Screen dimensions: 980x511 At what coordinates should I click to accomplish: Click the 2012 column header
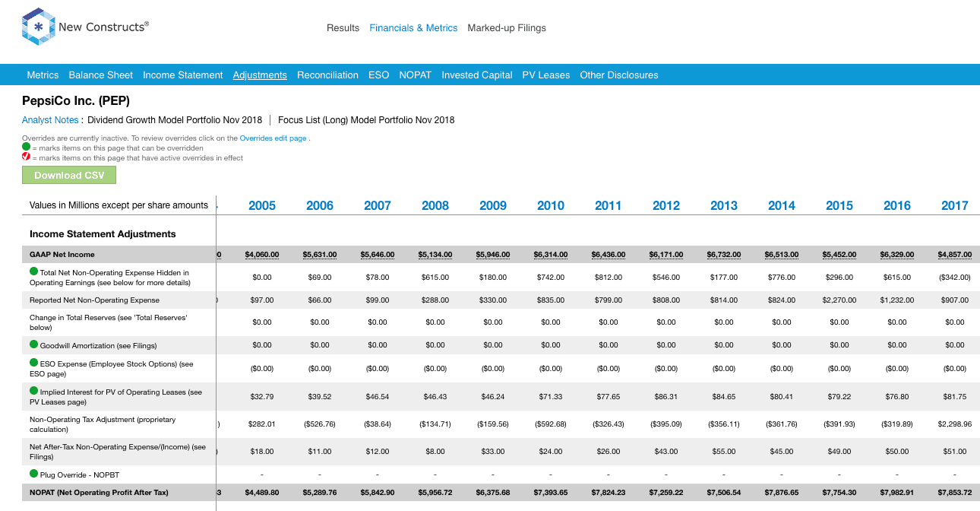point(666,205)
